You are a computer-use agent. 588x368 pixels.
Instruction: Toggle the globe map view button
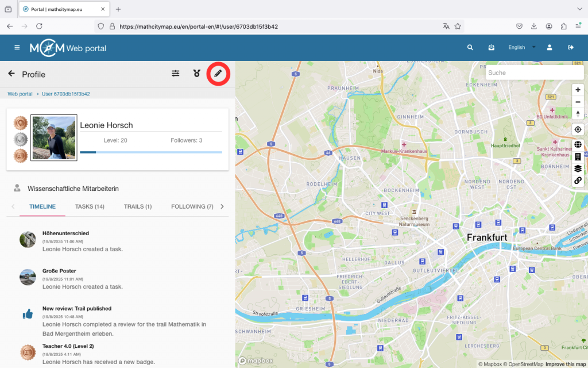point(578,145)
